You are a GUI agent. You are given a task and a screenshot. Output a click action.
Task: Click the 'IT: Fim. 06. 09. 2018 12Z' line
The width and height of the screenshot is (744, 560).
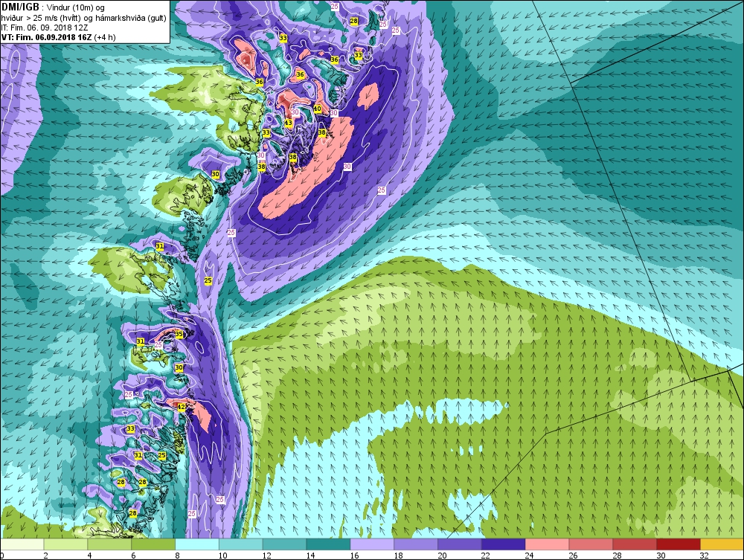(x=45, y=28)
